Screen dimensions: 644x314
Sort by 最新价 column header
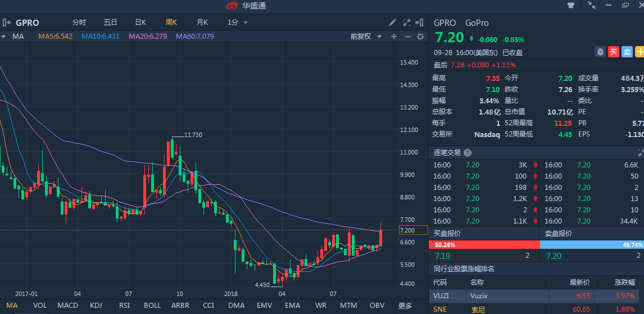[579, 283]
